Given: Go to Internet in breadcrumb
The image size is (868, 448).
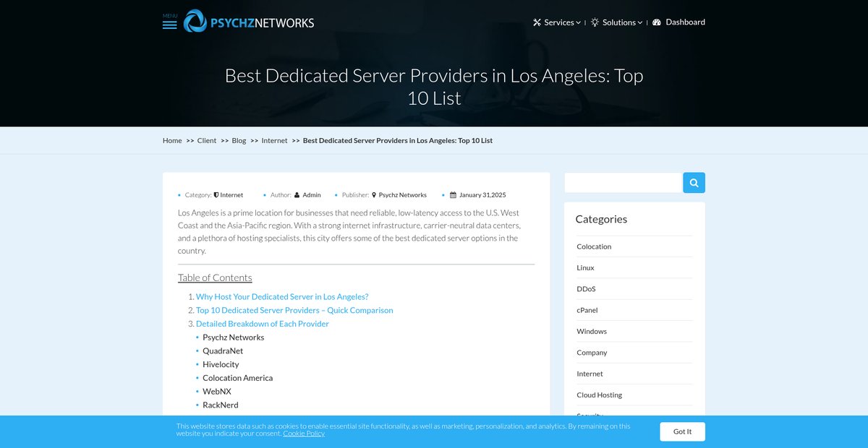Looking at the screenshot, I should [274, 140].
